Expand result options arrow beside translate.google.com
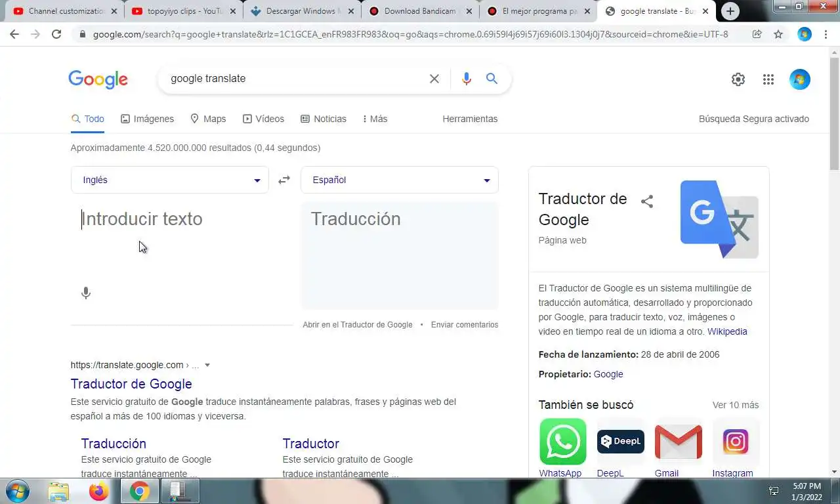The height and width of the screenshot is (504, 840). (x=207, y=365)
